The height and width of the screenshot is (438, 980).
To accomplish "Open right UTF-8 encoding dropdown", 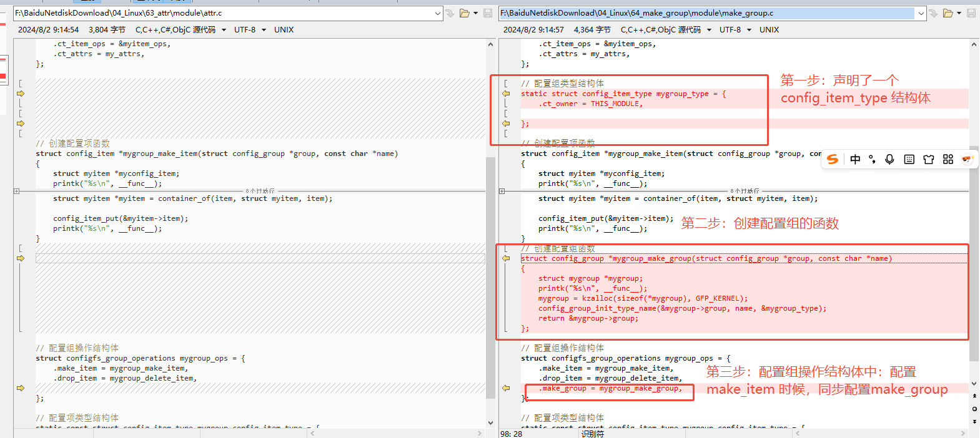I will pyautogui.click(x=749, y=30).
